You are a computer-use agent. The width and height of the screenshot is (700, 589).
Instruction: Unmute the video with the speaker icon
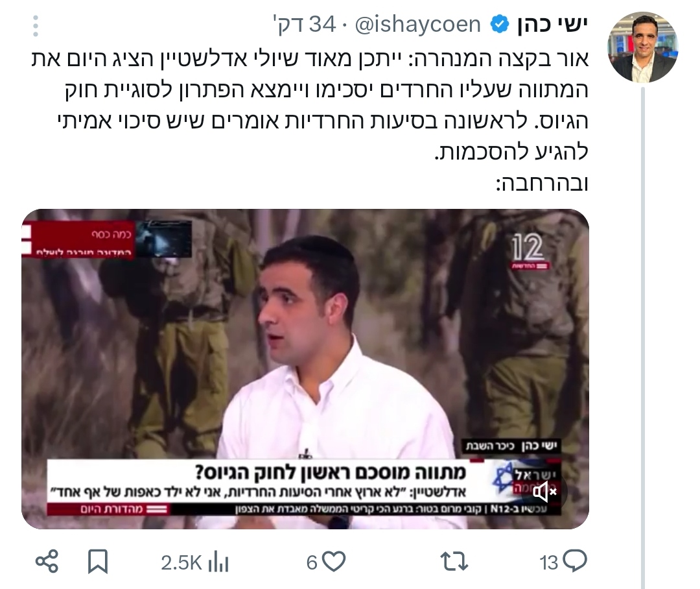click(x=545, y=492)
